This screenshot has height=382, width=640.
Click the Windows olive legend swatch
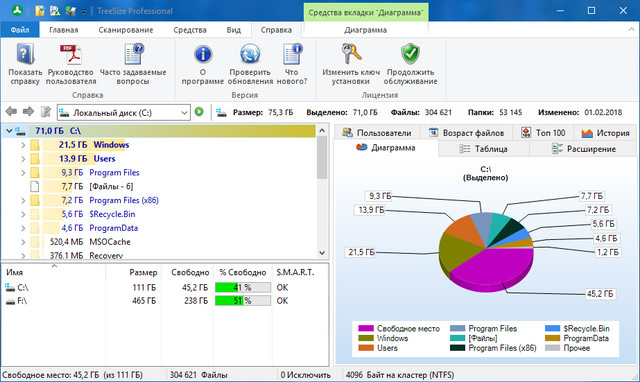point(366,338)
